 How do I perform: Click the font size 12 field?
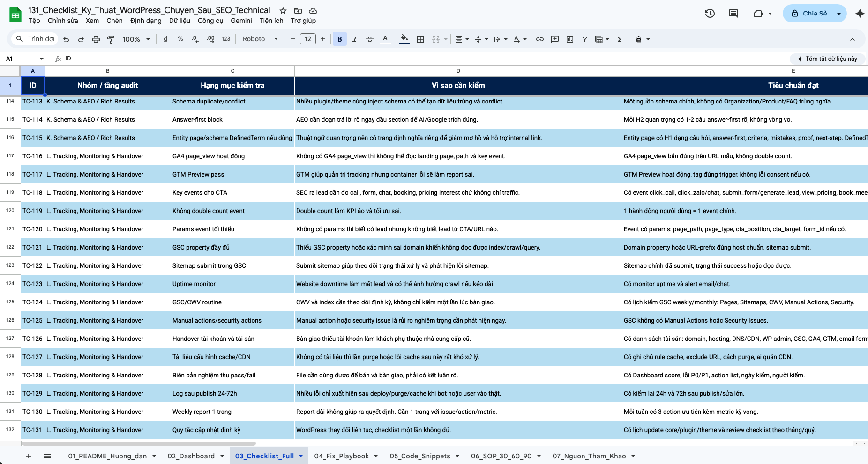coord(308,39)
